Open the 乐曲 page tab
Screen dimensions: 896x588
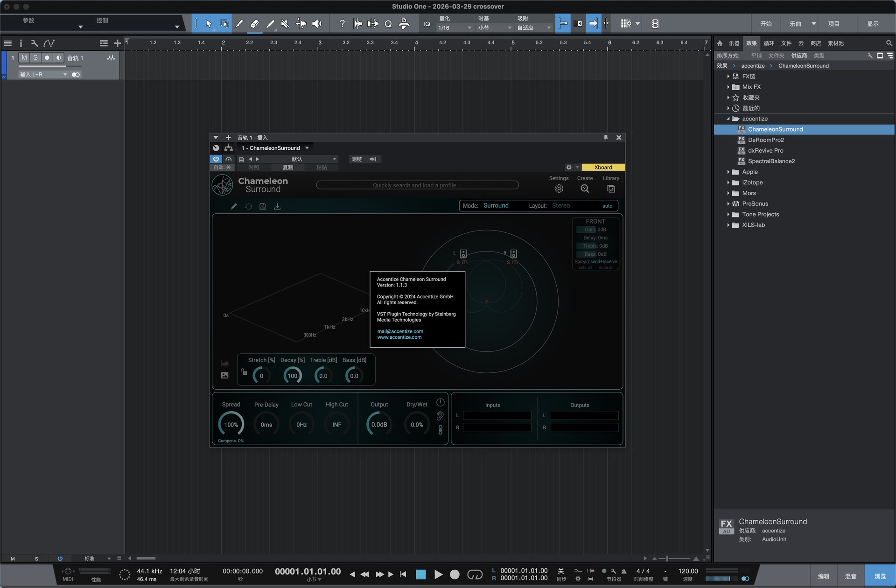coord(795,24)
